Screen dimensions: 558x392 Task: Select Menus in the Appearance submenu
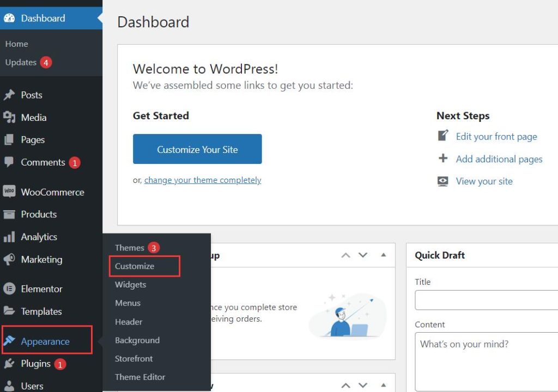coord(128,303)
